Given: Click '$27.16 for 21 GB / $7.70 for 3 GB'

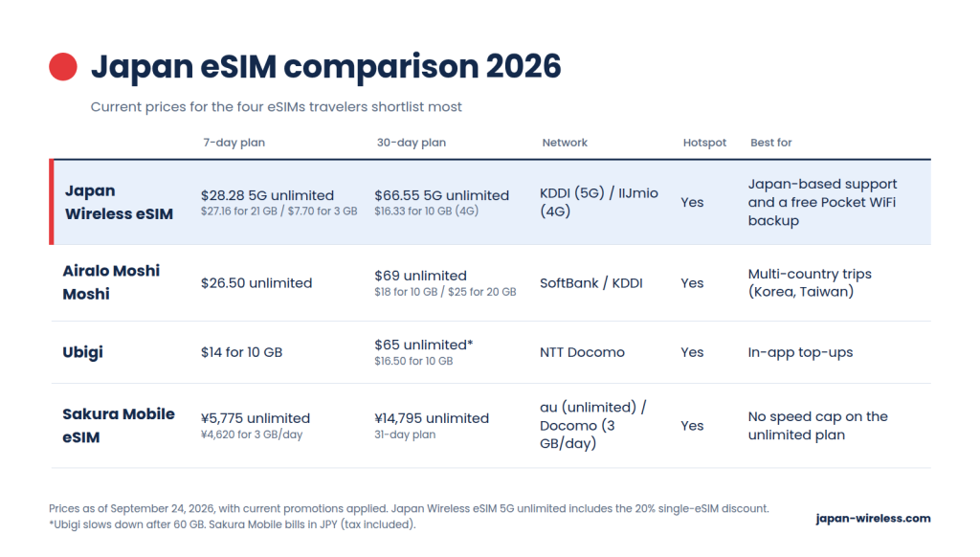Looking at the screenshot, I should point(278,212).
